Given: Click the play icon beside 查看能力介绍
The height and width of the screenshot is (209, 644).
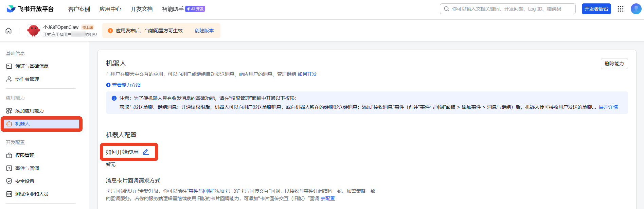Looking at the screenshot, I should point(108,85).
